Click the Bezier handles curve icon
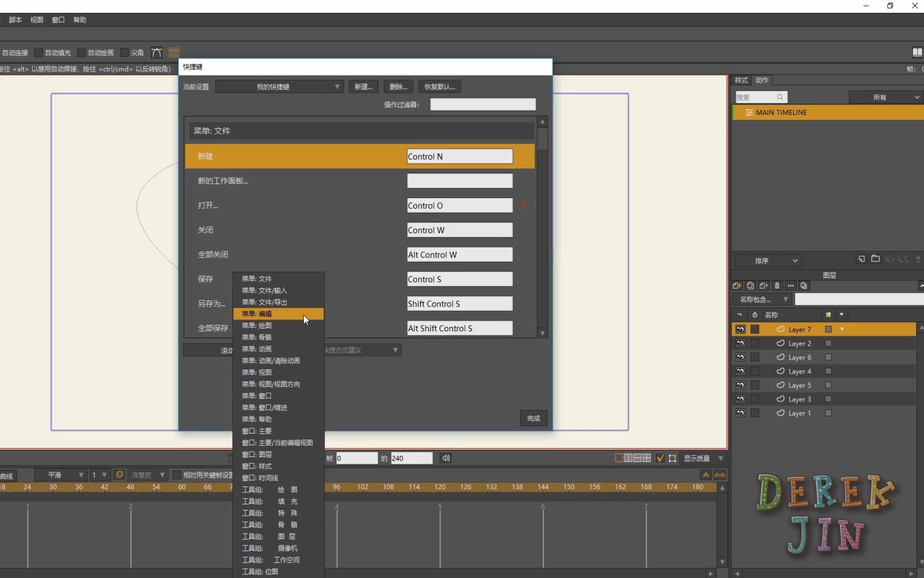 pos(156,52)
